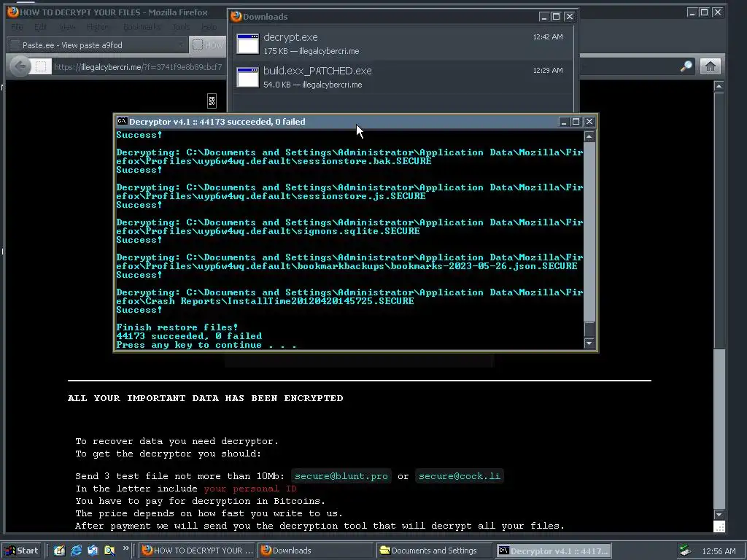
Task: Click the secure@cock.li email address
Action: pos(460,476)
